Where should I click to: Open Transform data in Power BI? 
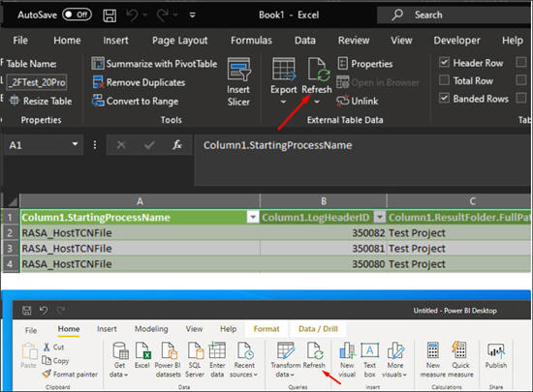(285, 360)
